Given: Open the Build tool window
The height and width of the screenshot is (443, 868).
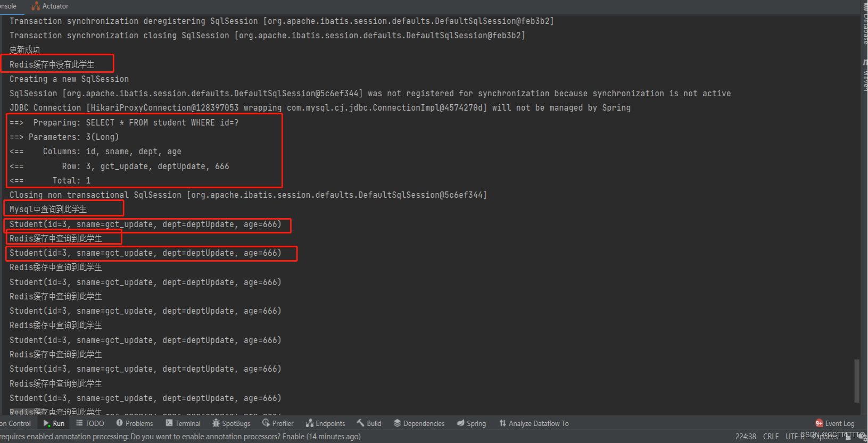Looking at the screenshot, I should point(369,423).
